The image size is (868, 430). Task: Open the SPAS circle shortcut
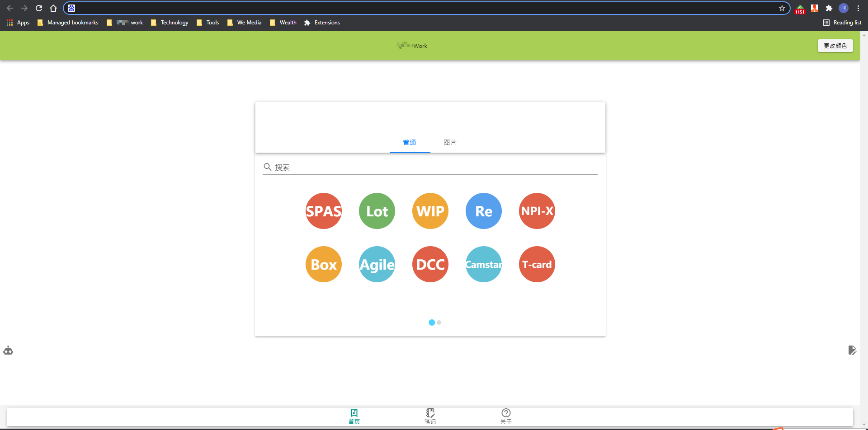[324, 211]
